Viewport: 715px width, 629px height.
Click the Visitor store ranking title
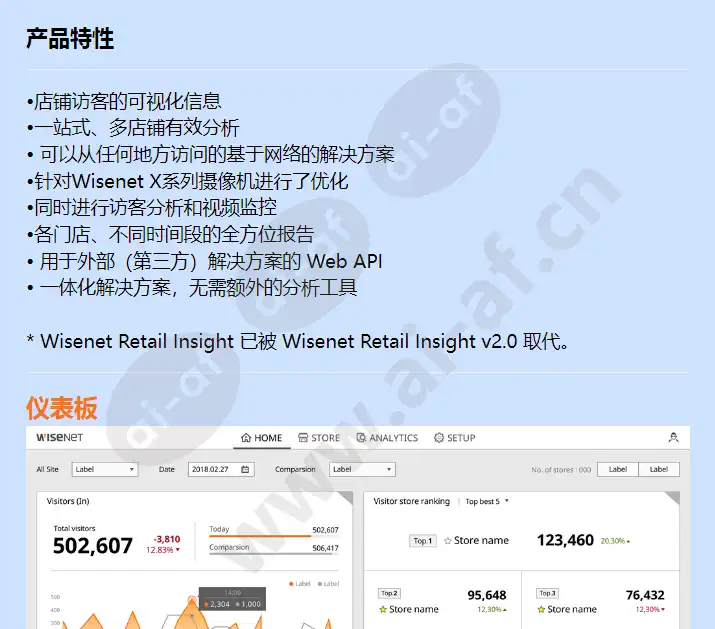(x=412, y=501)
